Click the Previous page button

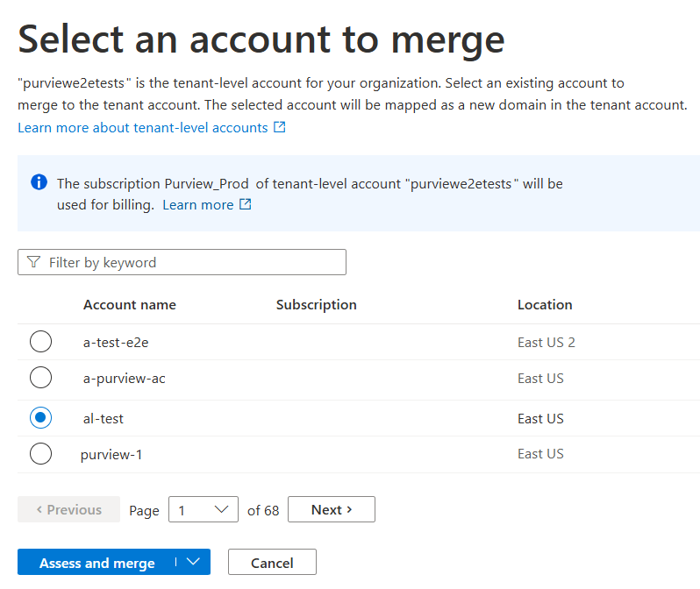coord(68,509)
